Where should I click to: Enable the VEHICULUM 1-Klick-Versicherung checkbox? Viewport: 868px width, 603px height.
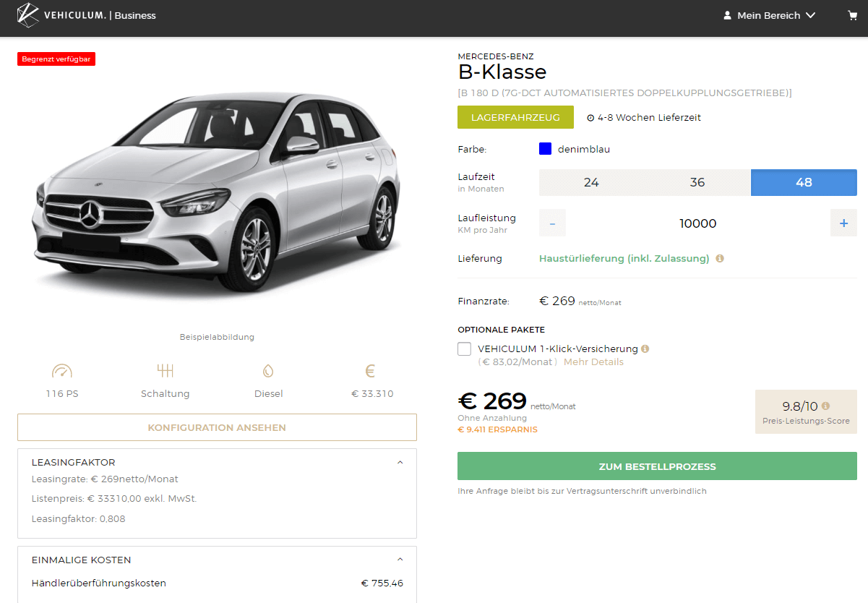[x=465, y=349]
